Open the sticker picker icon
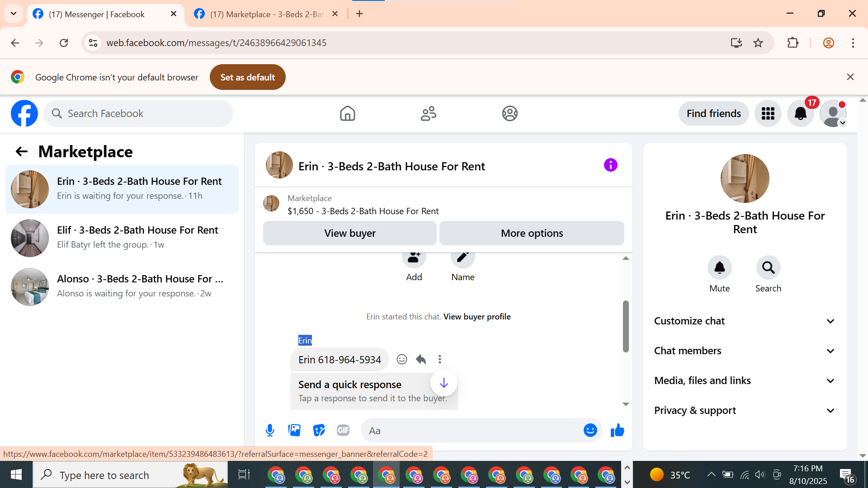This screenshot has height=488, width=868. (x=319, y=430)
